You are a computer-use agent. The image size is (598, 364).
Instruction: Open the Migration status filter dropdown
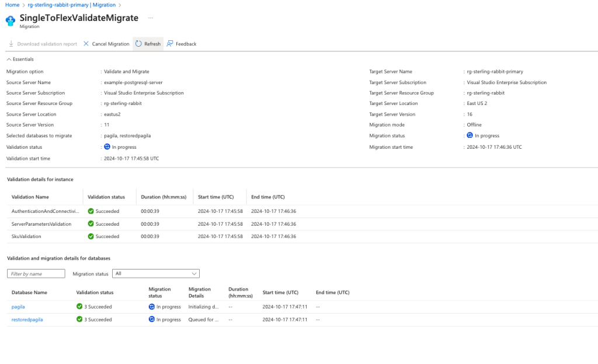155,274
